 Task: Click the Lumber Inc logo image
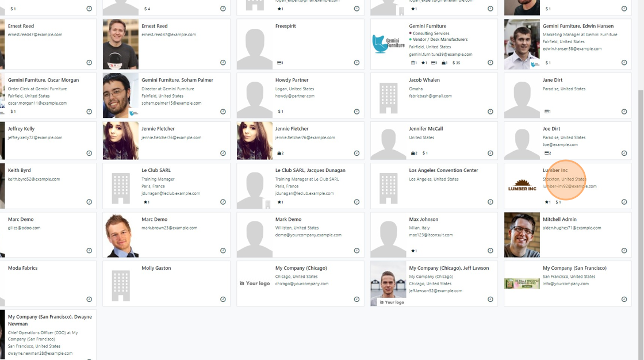[522, 186]
